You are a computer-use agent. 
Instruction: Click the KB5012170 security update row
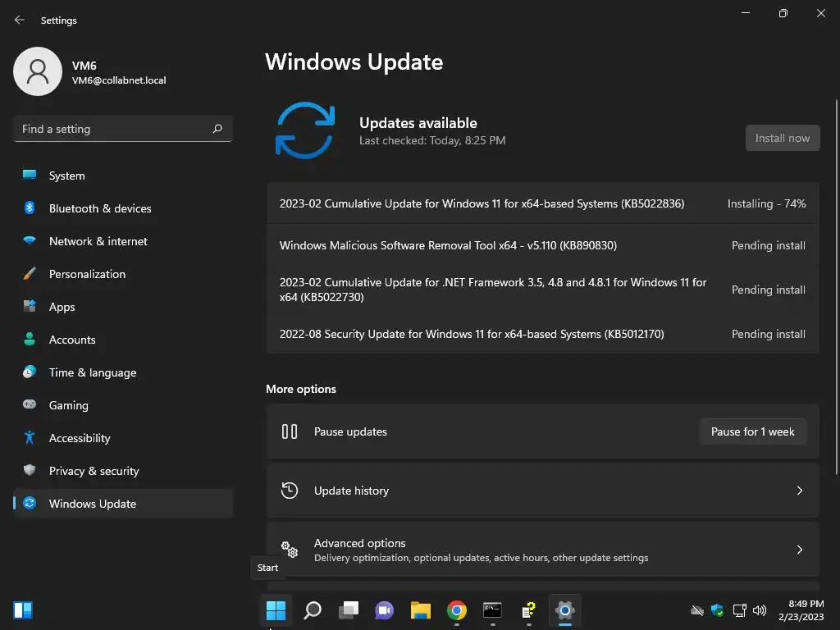[543, 334]
